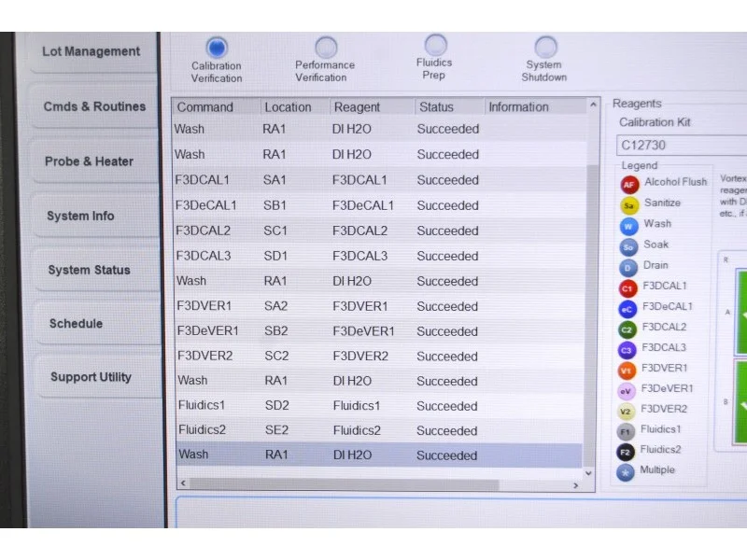Viewport: 747px width, 560px height.
Task: Click the Fluidics1 F1 legend icon
Action: point(626,432)
